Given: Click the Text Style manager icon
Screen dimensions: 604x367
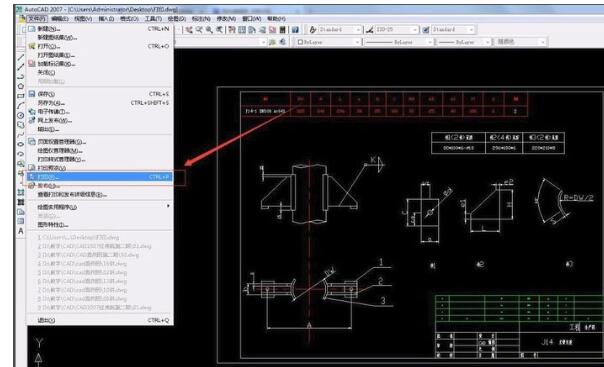Looking at the screenshot, I should pos(312,30).
